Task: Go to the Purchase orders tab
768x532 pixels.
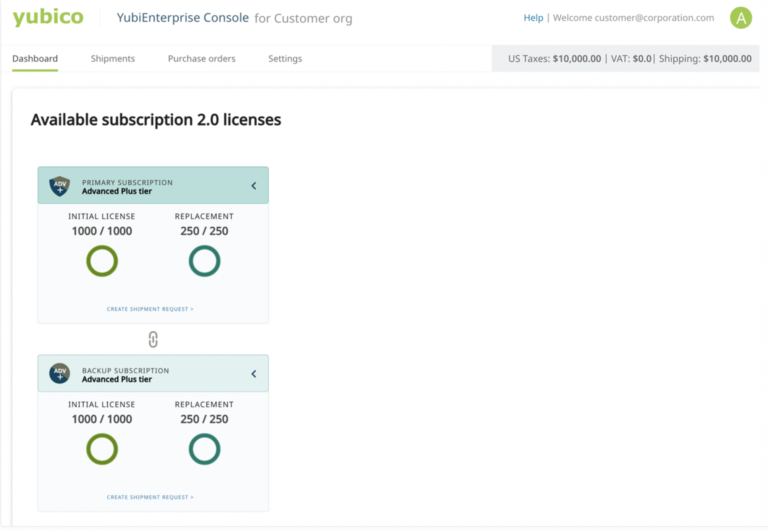Action: click(x=201, y=58)
